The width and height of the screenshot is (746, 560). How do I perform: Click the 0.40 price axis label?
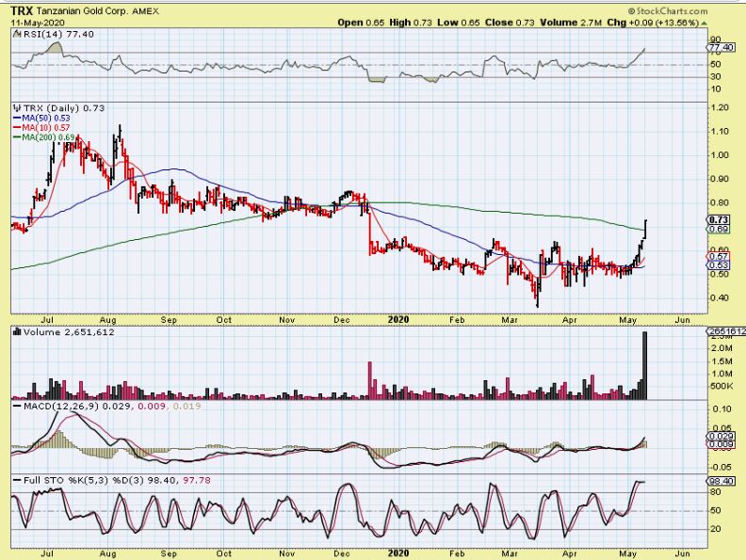point(719,297)
